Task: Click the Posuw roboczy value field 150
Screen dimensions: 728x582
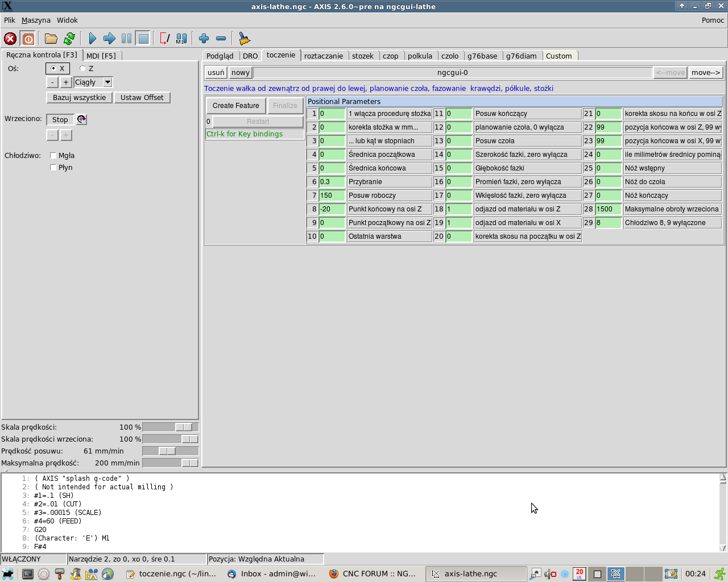Action: click(332, 196)
